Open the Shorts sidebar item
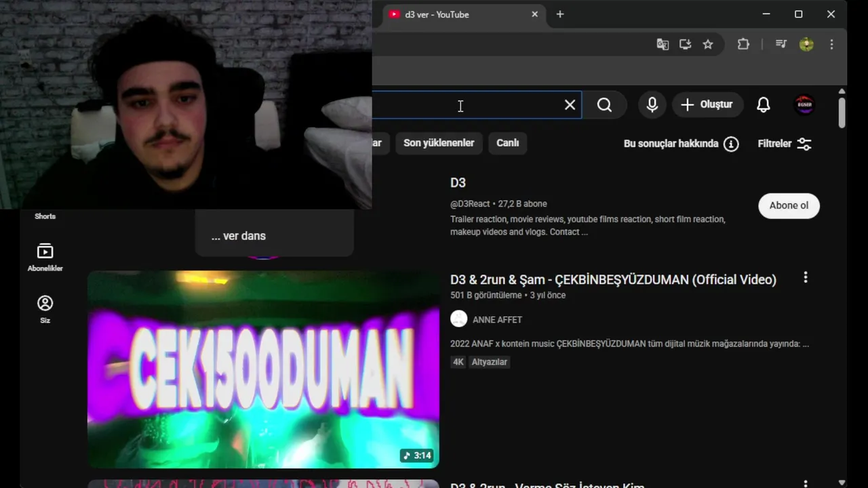This screenshot has width=868, height=488. tap(45, 216)
